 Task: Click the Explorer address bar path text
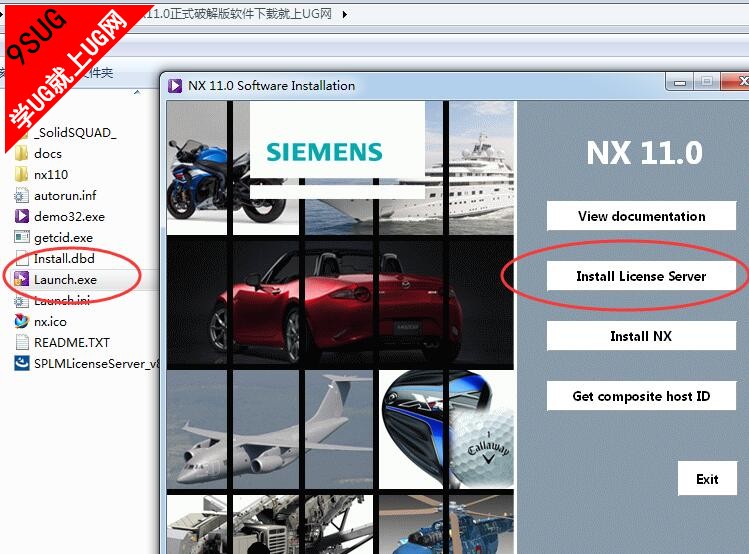(238, 14)
